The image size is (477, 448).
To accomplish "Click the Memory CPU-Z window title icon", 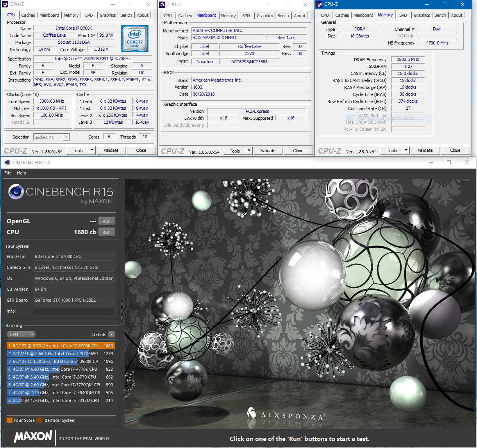I will coord(319,4).
